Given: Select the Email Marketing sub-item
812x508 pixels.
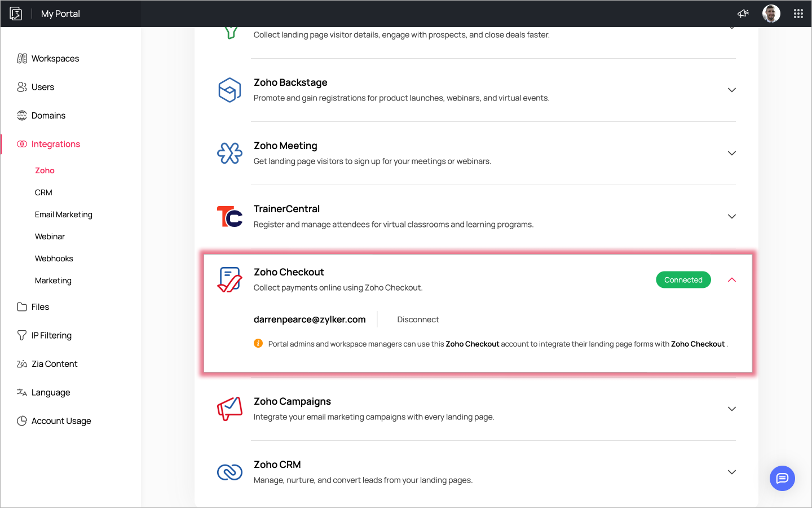Looking at the screenshot, I should 64,214.
